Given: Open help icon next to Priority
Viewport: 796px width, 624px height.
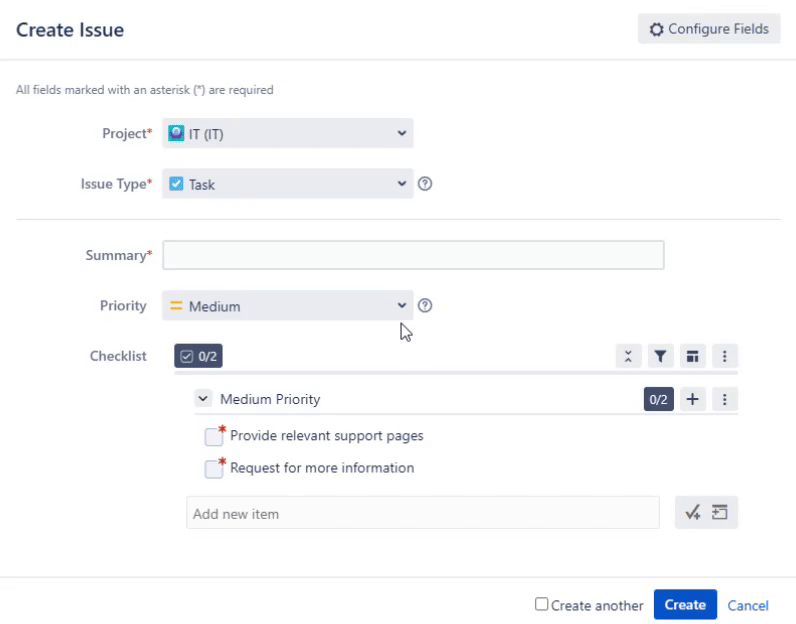Looking at the screenshot, I should coord(425,306).
